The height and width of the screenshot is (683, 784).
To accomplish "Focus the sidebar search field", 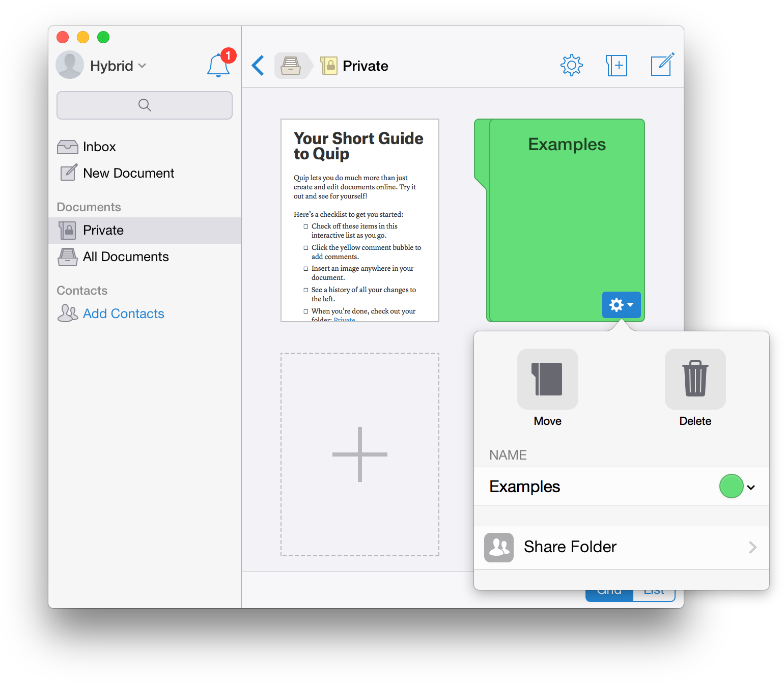I will coord(145,105).
